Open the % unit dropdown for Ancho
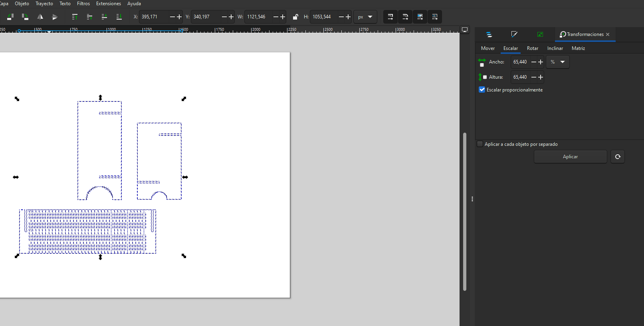 click(557, 62)
